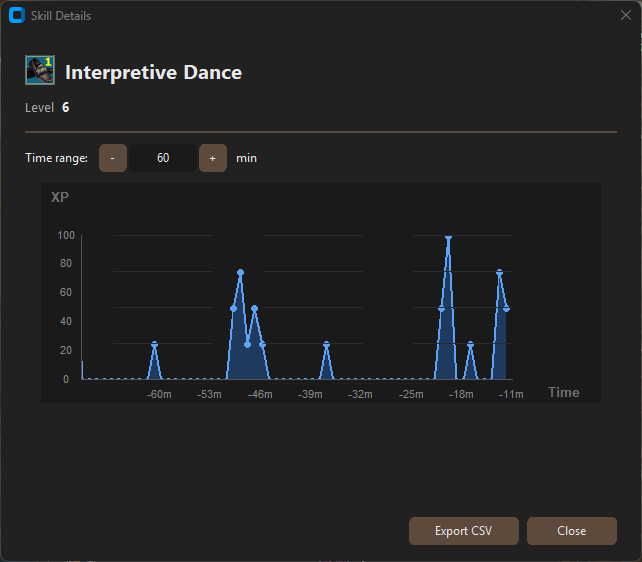Export data using Export CSV button

[x=463, y=531]
